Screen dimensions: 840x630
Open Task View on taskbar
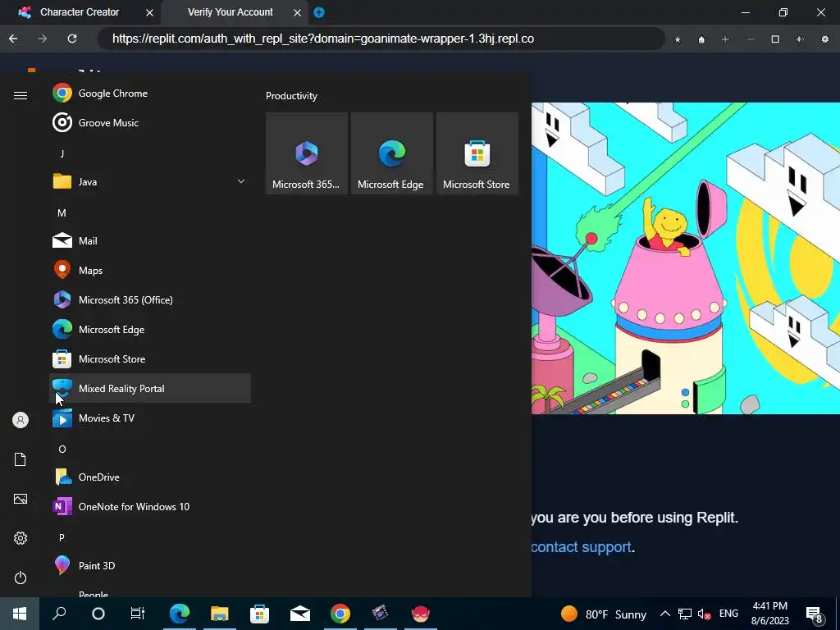click(x=138, y=614)
